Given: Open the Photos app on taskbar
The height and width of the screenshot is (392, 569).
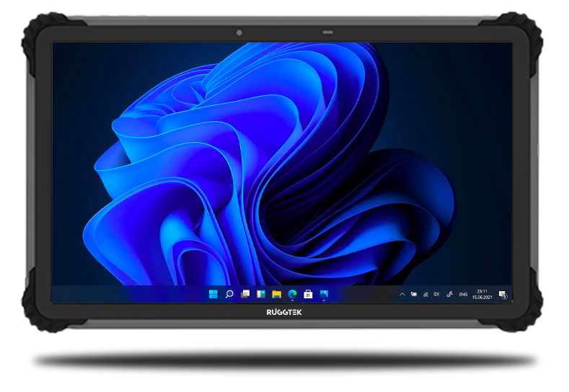Looking at the screenshot, I should coord(324,294).
